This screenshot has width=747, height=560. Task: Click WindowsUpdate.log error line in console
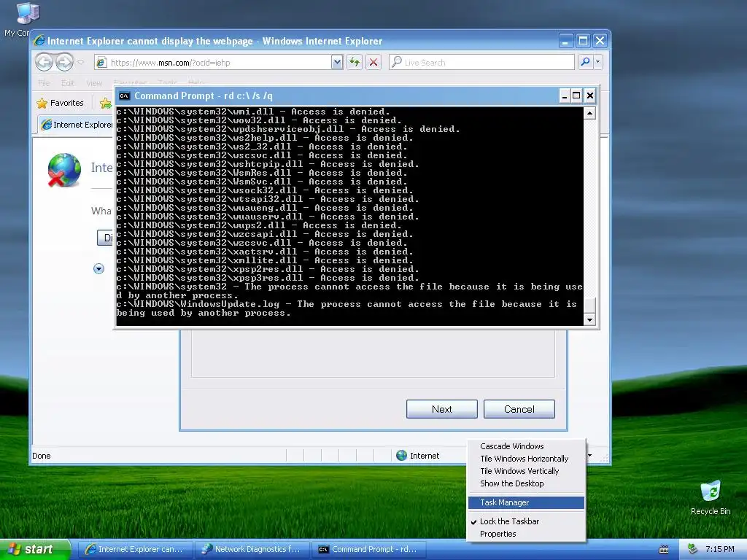tap(347, 308)
